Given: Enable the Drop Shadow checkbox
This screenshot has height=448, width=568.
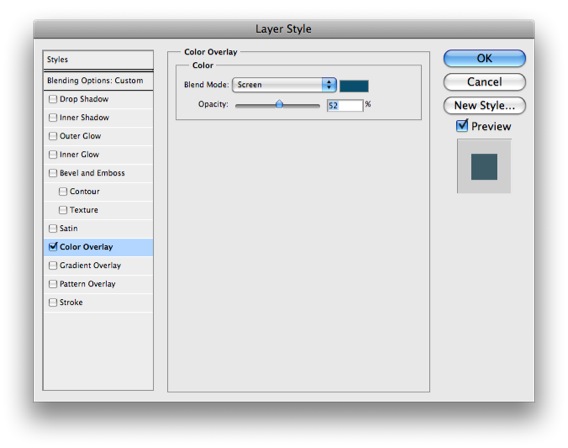Looking at the screenshot, I should coord(53,99).
